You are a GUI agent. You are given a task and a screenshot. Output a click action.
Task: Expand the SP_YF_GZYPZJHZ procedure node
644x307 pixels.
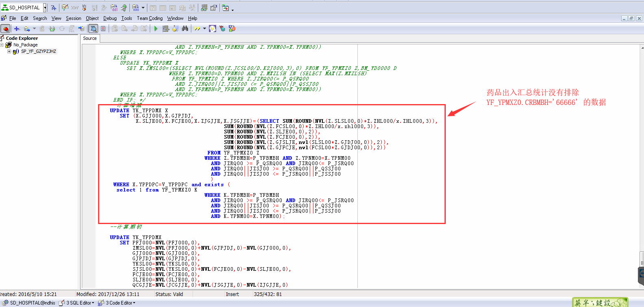(x=9, y=51)
